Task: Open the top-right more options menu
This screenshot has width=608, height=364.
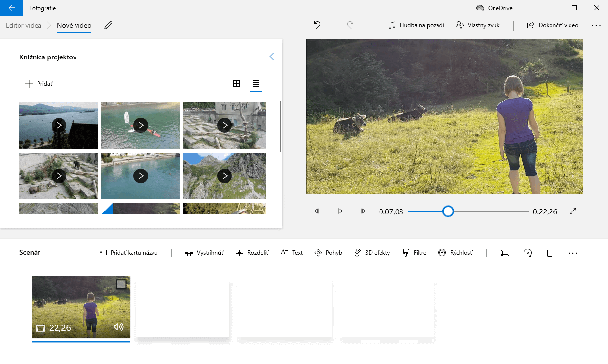Action: [x=596, y=25]
